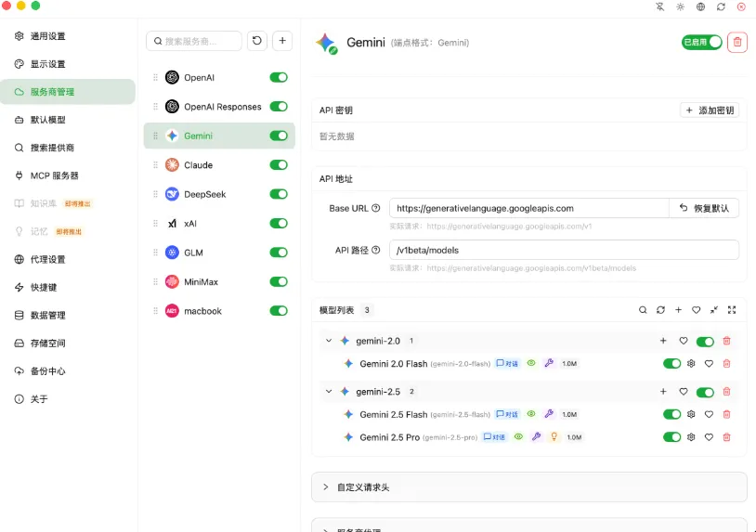
Task: Click the language globe icon in title bar
Action: point(700,6)
